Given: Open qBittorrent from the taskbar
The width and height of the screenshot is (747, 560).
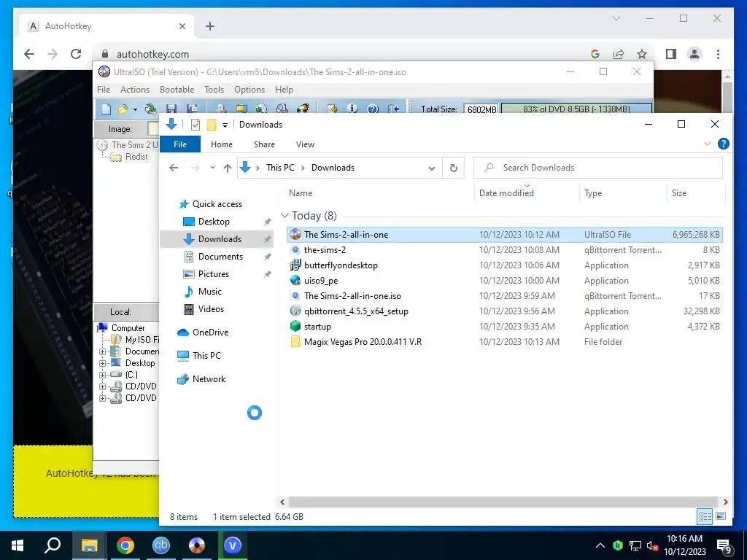Looking at the screenshot, I should [161, 545].
